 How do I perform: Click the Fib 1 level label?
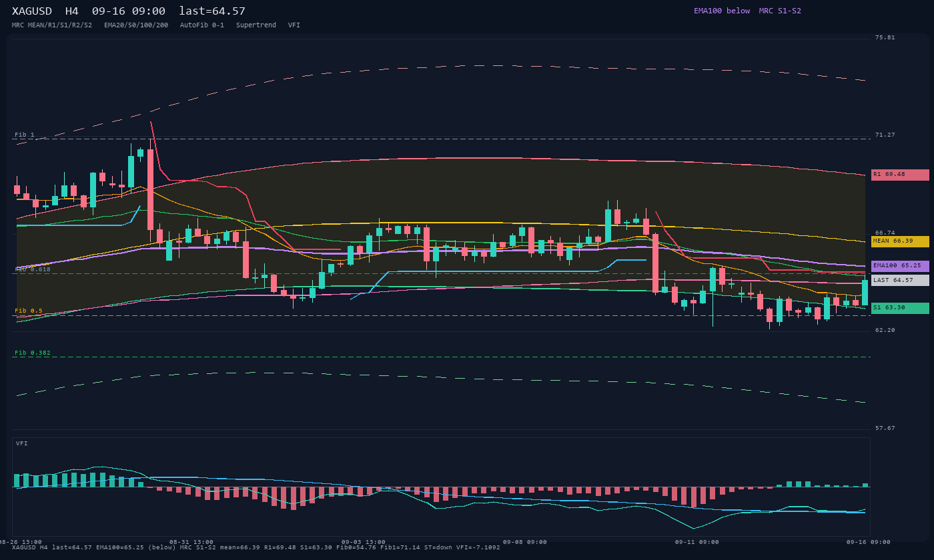[x=25, y=135]
